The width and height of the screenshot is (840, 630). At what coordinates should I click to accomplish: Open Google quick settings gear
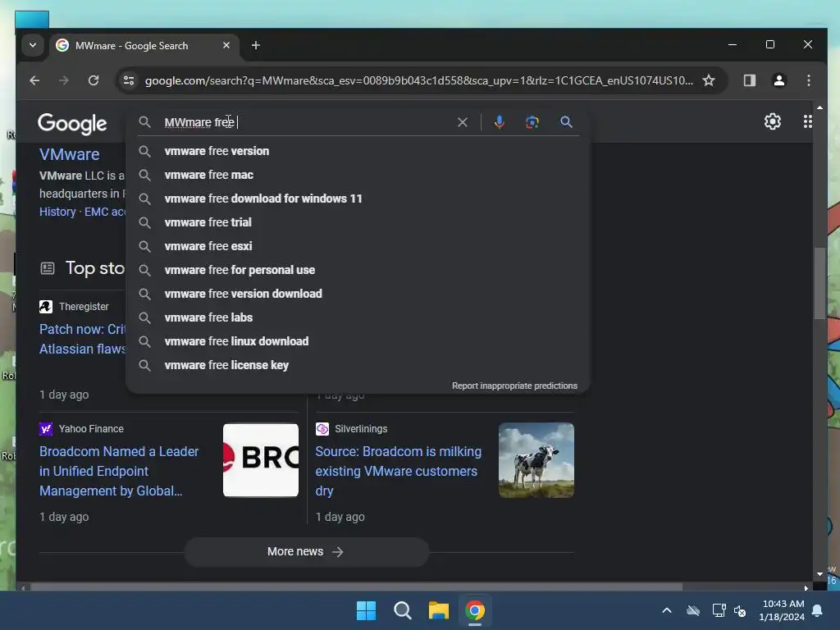tap(773, 121)
